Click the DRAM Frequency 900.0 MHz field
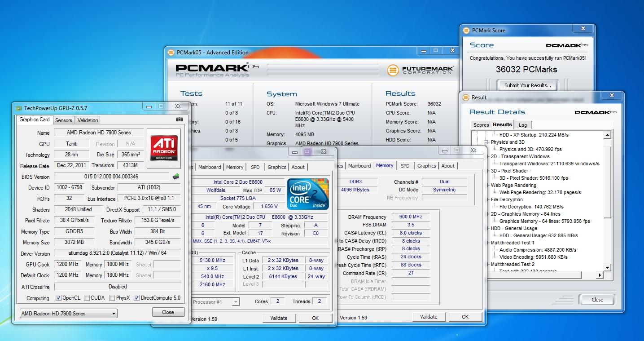The width and height of the screenshot is (644, 341). click(x=411, y=217)
